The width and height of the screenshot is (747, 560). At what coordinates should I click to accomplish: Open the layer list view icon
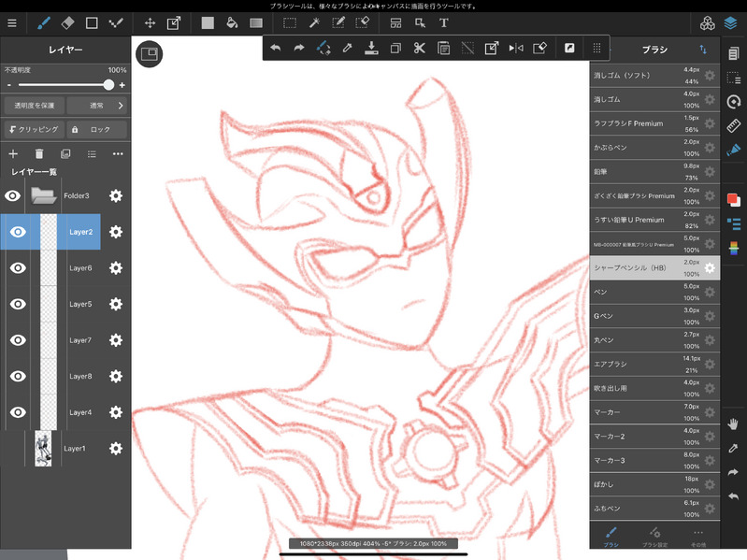point(92,154)
